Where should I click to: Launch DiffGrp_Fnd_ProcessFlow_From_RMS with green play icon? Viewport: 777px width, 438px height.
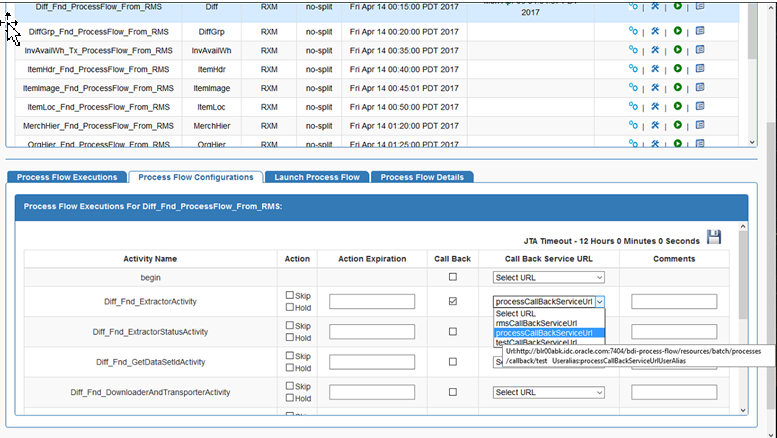click(677, 31)
